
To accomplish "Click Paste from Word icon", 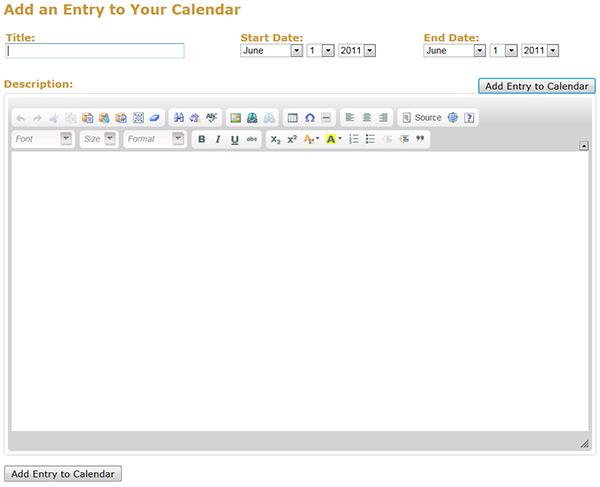I will tap(121, 118).
